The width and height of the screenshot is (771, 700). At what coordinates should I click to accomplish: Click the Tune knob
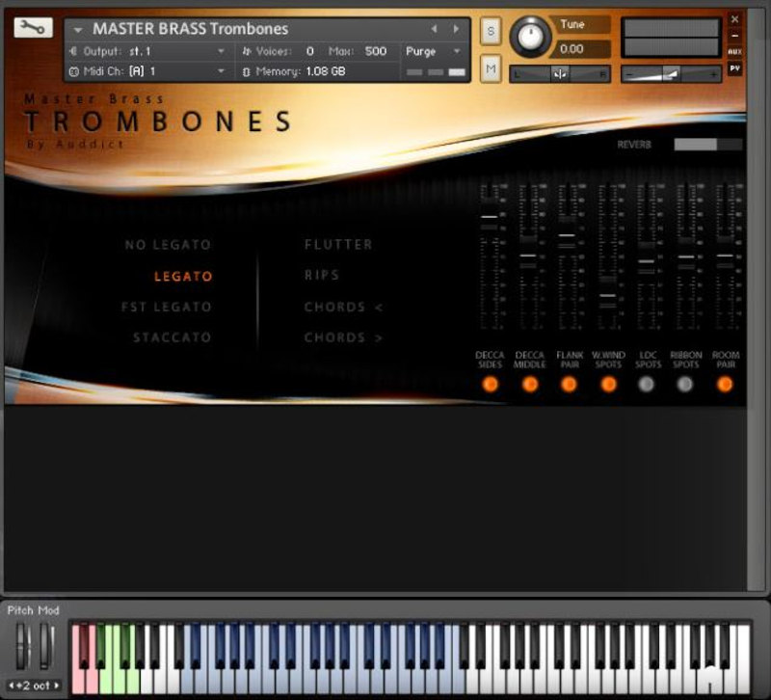pos(530,37)
